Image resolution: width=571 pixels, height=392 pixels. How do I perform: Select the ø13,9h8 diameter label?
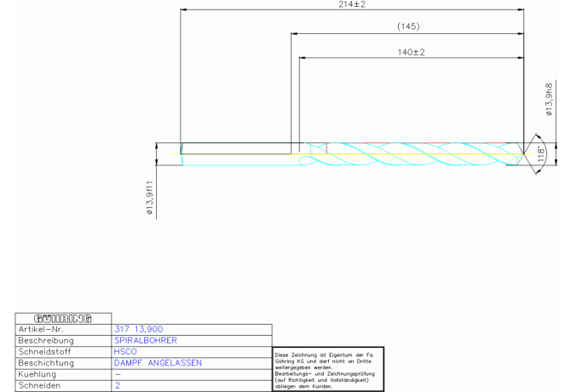tap(550, 99)
